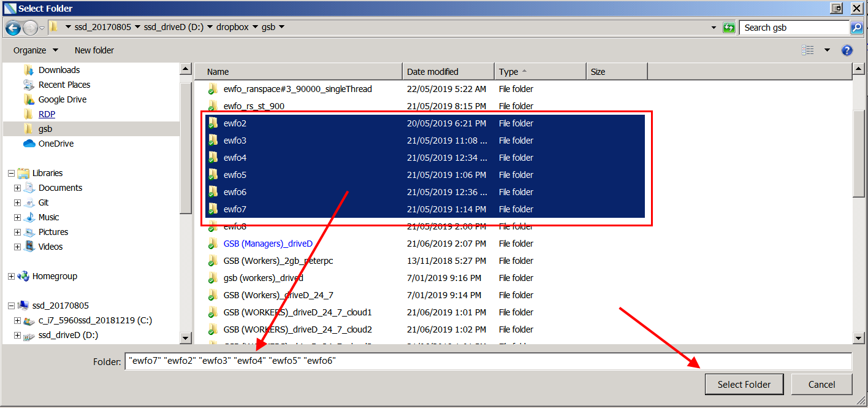Click dropbox segment in address breadcrumb
The height and width of the screenshot is (408, 868).
pos(233,28)
